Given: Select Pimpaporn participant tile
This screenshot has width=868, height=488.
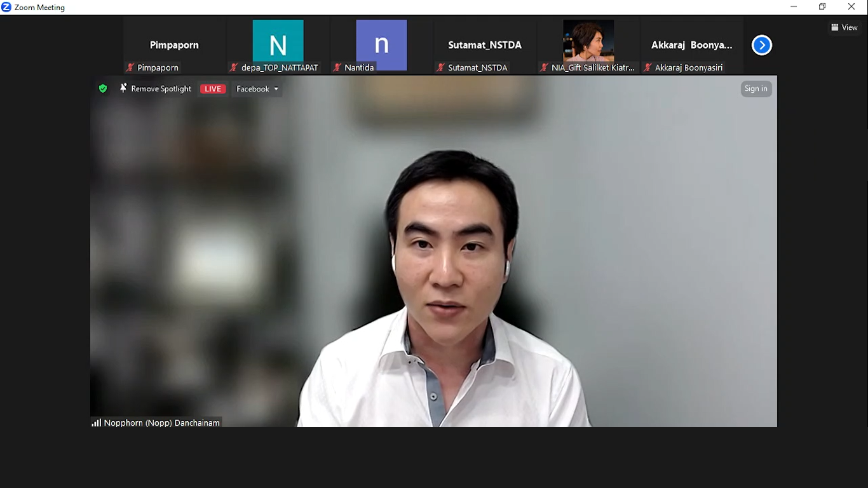Looking at the screenshot, I should pyautogui.click(x=174, y=45).
